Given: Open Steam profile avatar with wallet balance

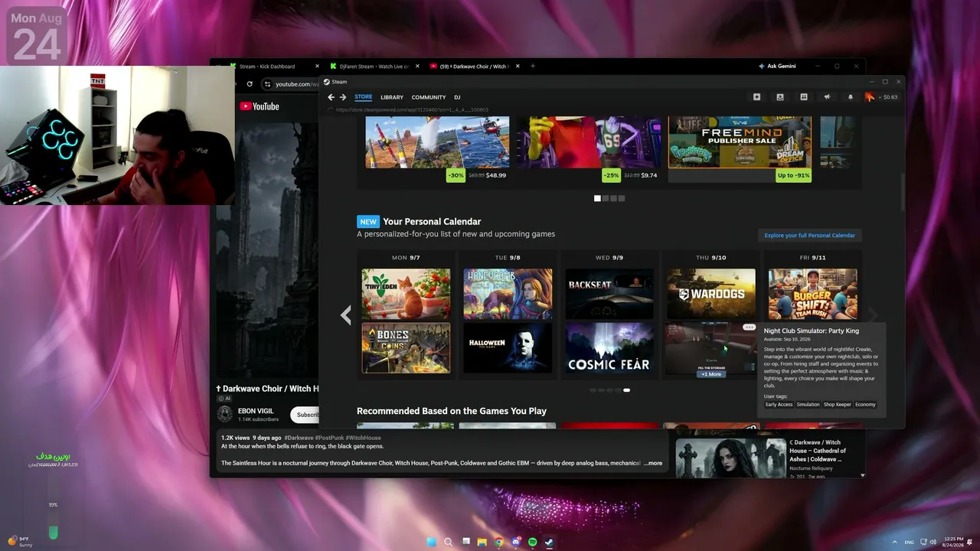Looking at the screenshot, I should [881, 97].
